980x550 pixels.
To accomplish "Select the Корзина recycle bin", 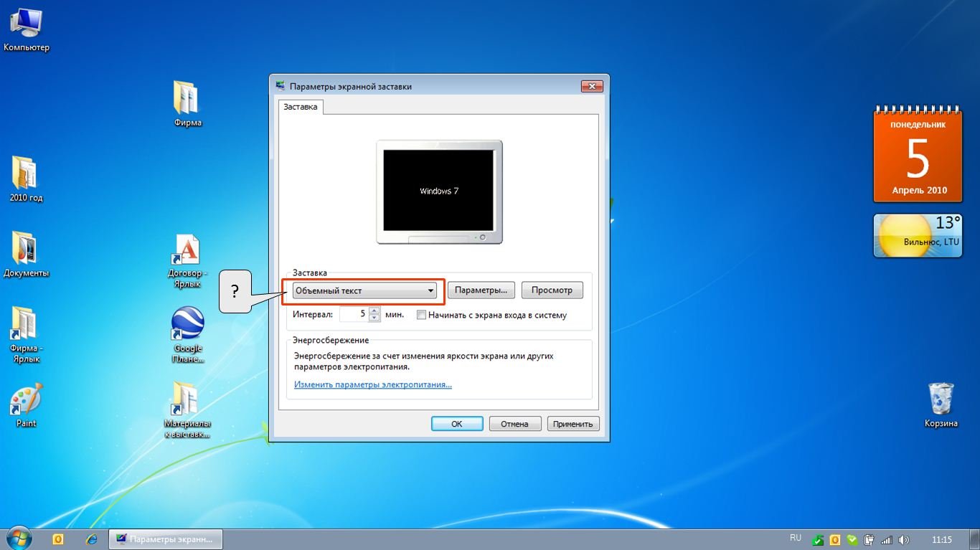I will pyautogui.click(x=941, y=399).
